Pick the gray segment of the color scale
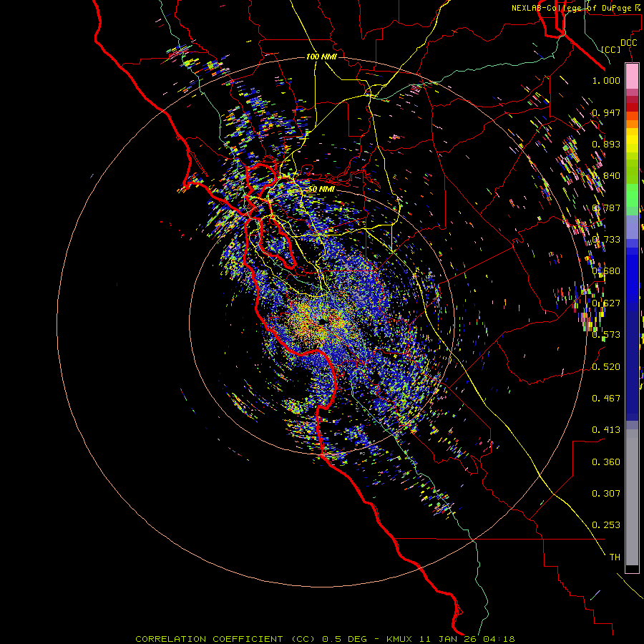Image resolution: width=644 pixels, height=644 pixels. (632, 497)
